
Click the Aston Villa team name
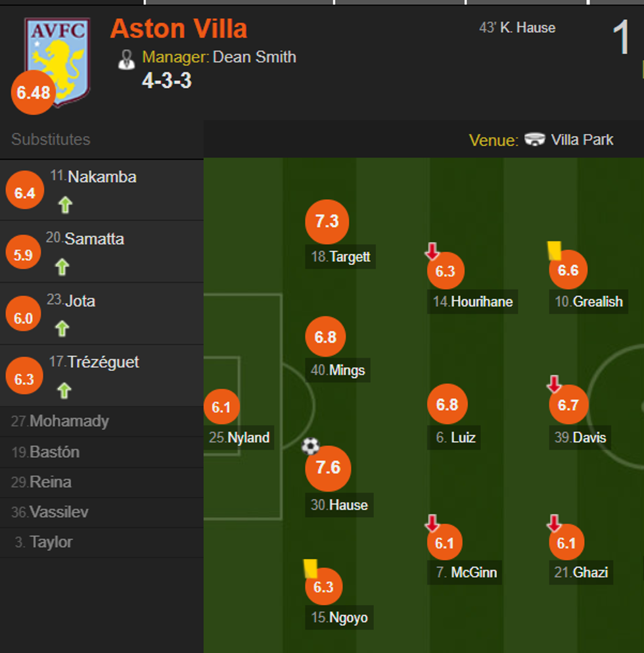click(x=179, y=29)
